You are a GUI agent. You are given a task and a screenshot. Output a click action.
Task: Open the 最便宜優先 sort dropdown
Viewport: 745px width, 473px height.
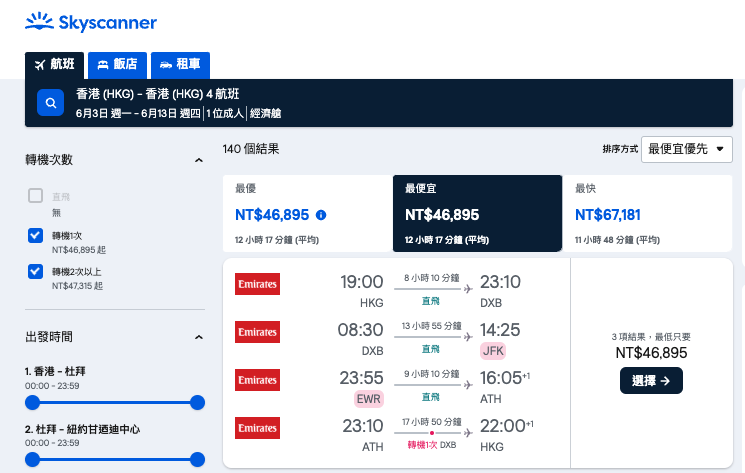click(x=687, y=150)
